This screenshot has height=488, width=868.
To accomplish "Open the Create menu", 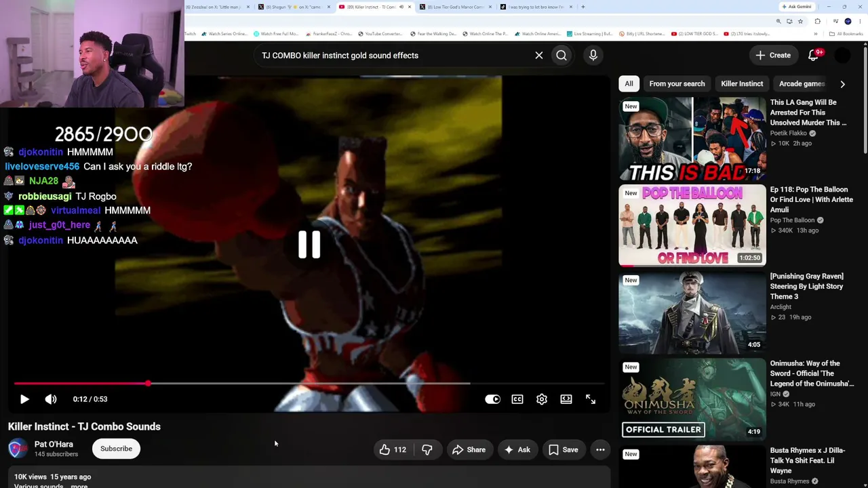I will point(773,56).
